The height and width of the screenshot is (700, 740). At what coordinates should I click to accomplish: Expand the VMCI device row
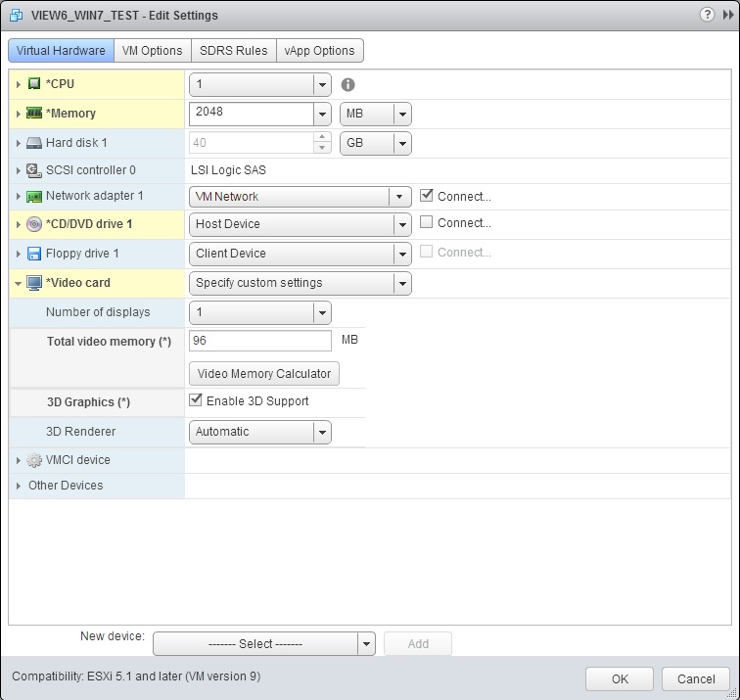pos(18,460)
